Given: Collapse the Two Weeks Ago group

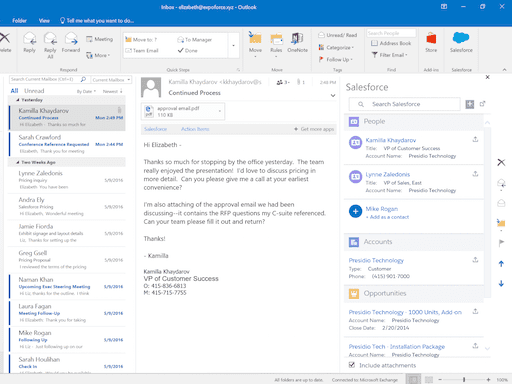Looking at the screenshot, I should (x=18, y=162).
